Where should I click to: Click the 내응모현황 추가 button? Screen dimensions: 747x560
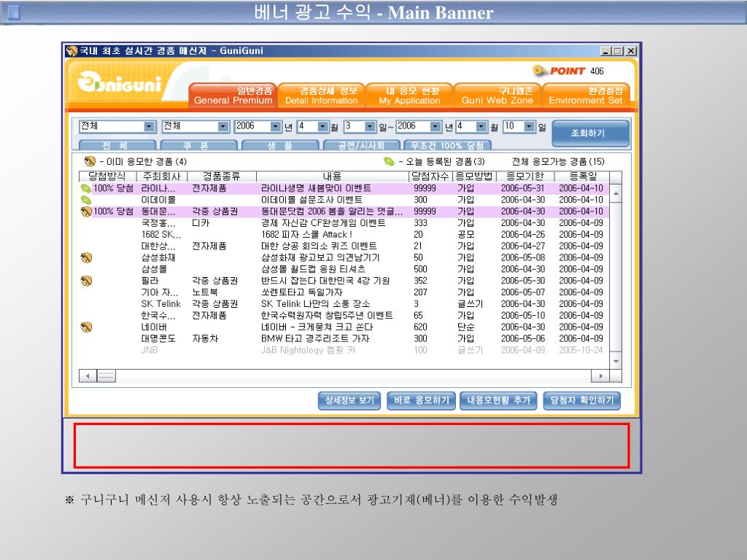click(499, 400)
